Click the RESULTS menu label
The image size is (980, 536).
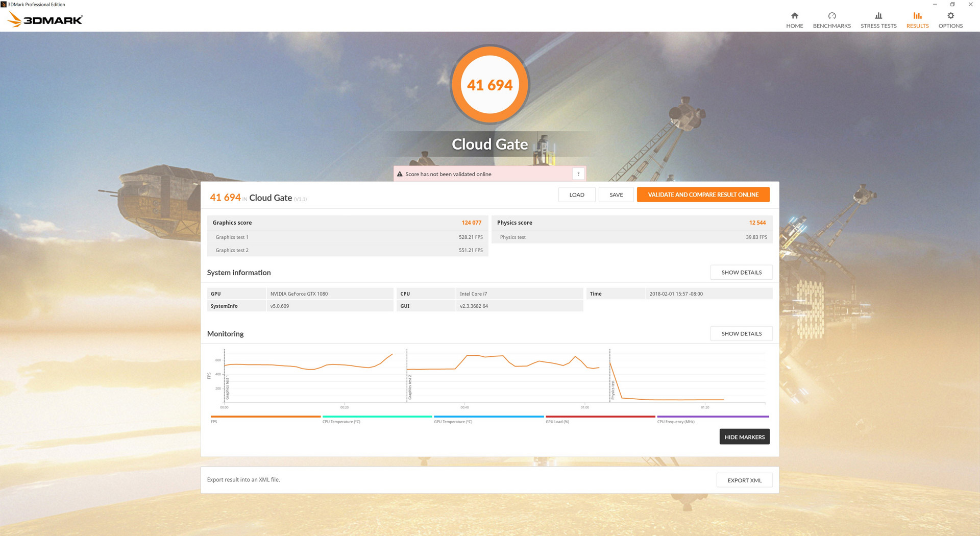tap(917, 26)
